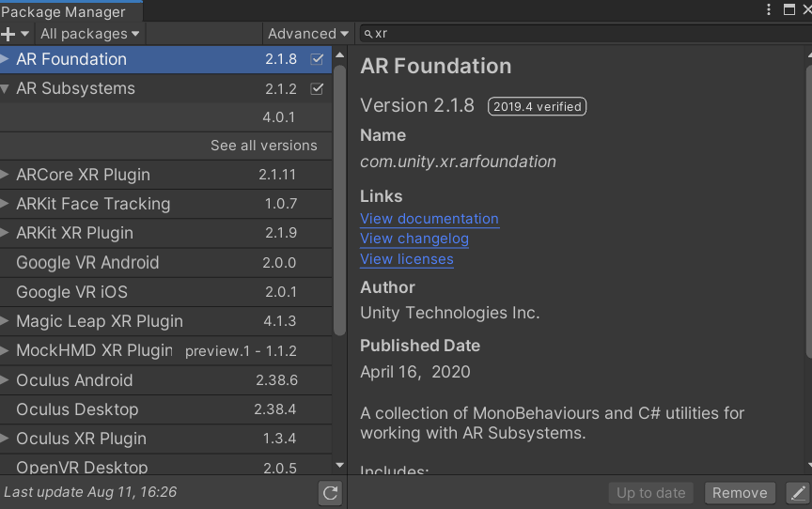Click package list scroll up arrow
Viewport: 812px width, 509px height.
point(339,54)
